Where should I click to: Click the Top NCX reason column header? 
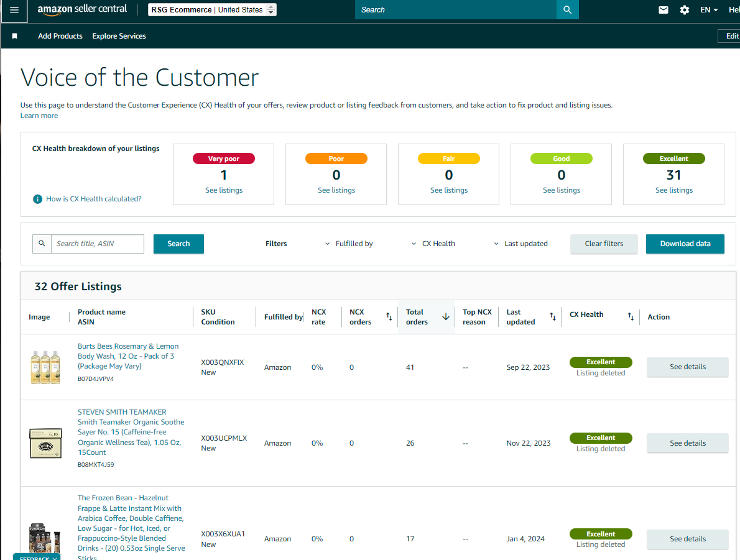[x=477, y=317]
